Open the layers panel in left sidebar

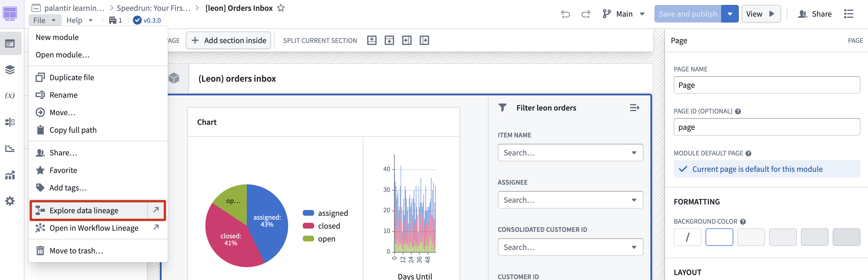[x=10, y=70]
